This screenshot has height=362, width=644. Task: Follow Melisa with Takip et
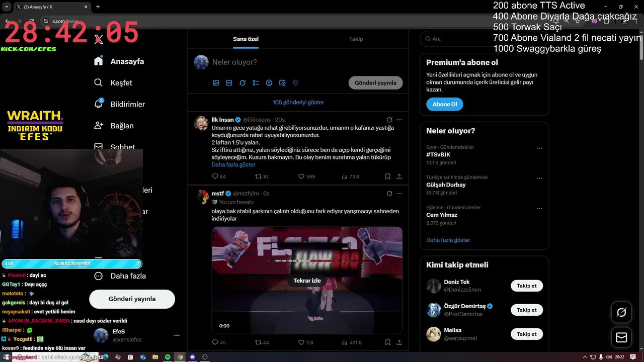click(527, 334)
